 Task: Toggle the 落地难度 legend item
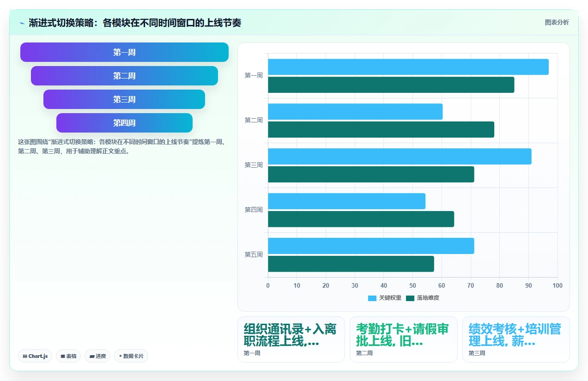[x=423, y=298]
